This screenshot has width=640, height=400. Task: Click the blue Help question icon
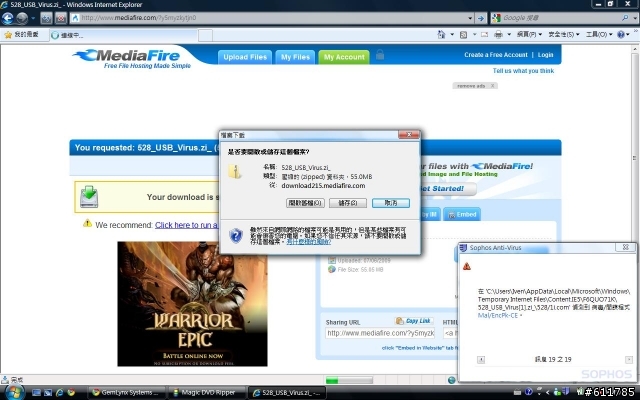pos(621,35)
